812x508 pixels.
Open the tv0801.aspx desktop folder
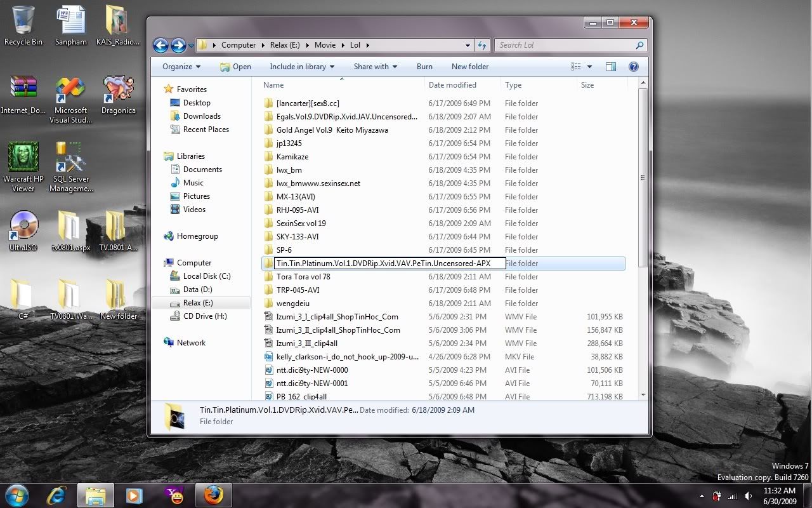(x=71, y=231)
